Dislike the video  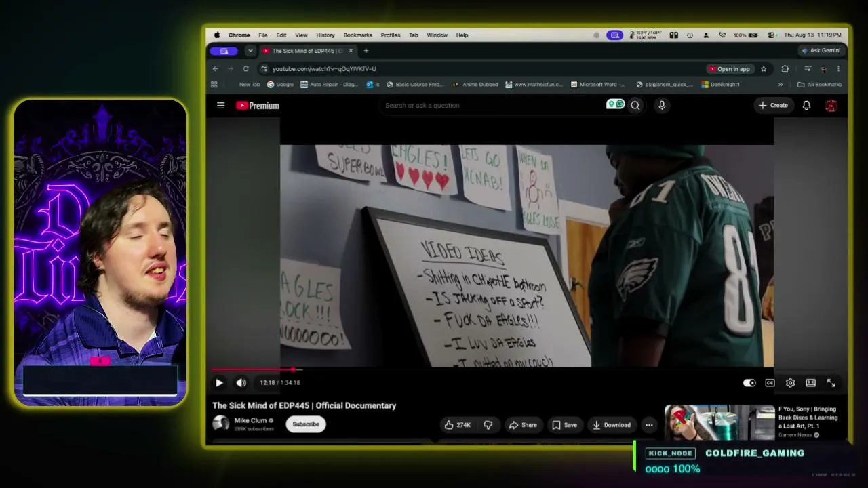(x=488, y=425)
